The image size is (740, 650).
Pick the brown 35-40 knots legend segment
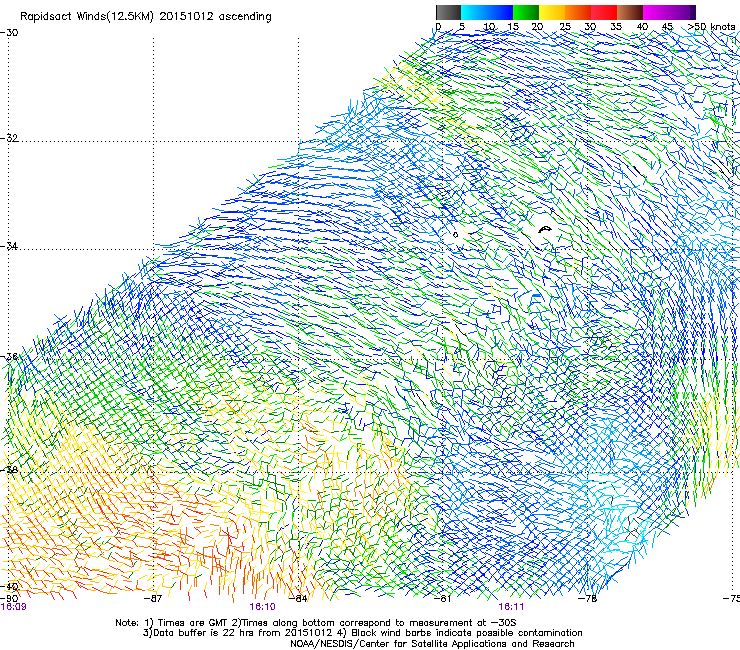pos(630,12)
